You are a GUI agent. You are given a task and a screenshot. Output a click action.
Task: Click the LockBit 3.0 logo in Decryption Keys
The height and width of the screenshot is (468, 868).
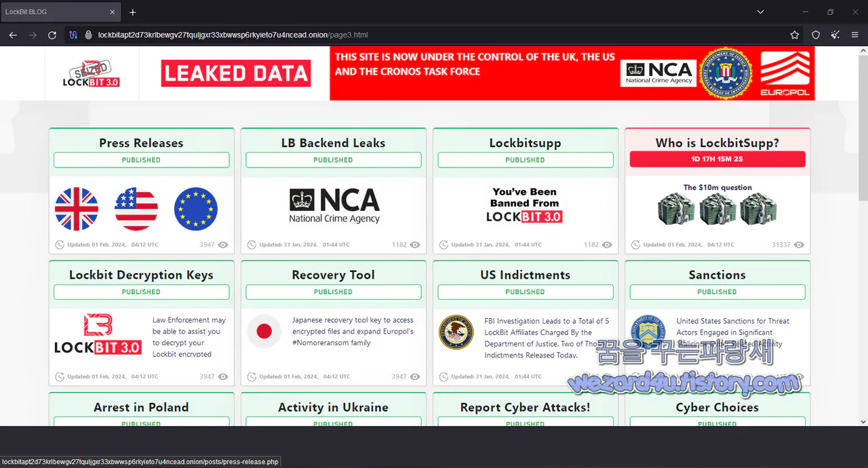pos(98,334)
